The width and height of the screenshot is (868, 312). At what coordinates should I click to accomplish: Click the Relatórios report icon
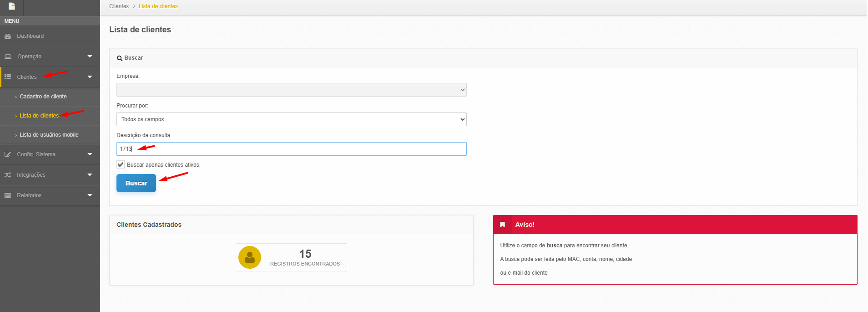click(x=8, y=195)
